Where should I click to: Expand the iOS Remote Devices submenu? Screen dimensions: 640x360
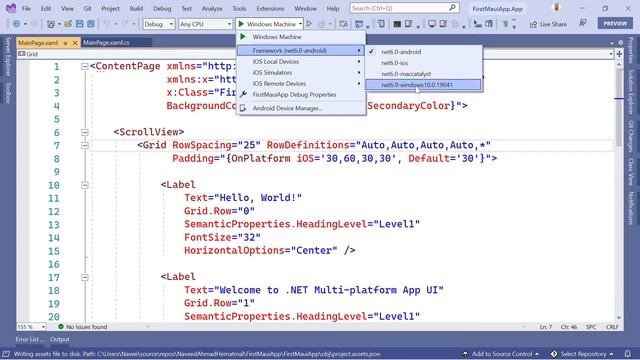[x=301, y=84]
